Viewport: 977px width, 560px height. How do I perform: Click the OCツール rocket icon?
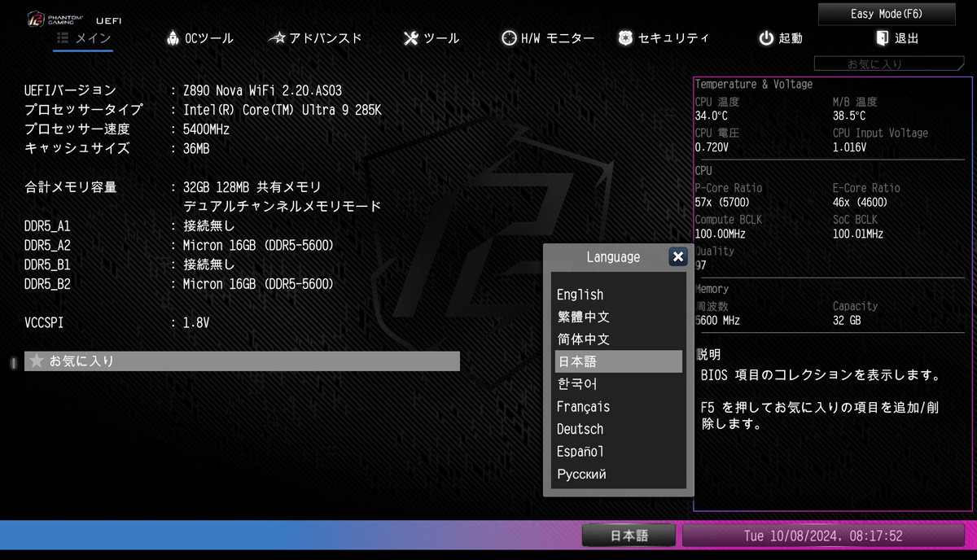[x=173, y=38]
